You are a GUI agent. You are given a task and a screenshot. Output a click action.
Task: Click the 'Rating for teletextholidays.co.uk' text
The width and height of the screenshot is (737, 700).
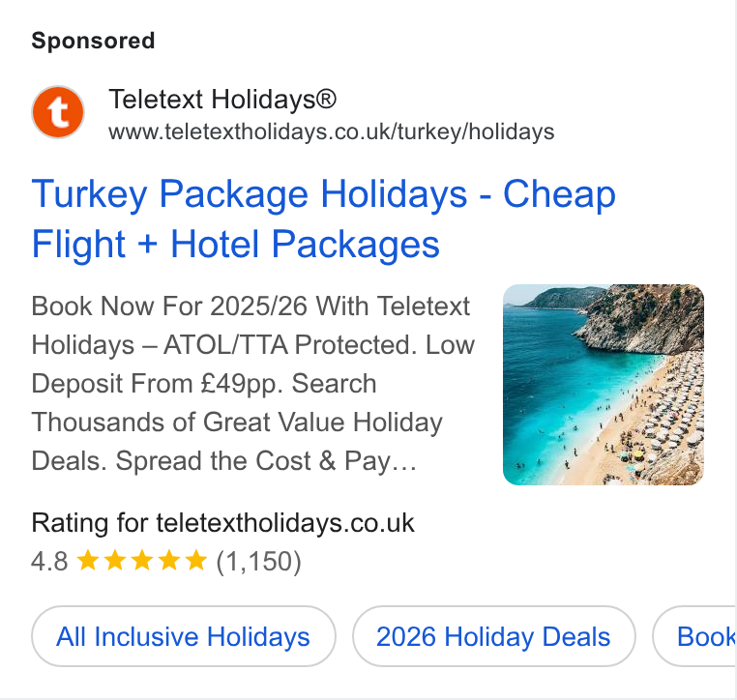pos(222,523)
